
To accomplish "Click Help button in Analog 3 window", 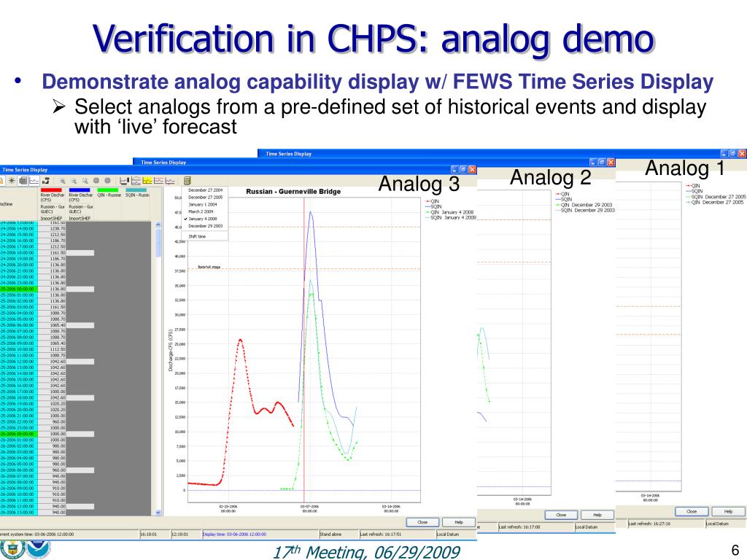I will [x=459, y=522].
